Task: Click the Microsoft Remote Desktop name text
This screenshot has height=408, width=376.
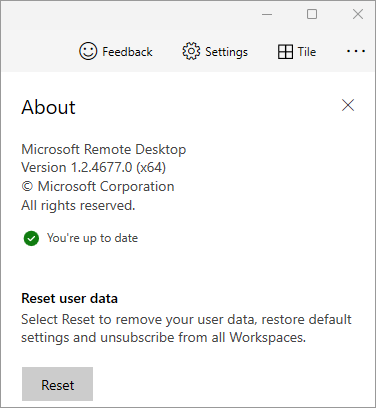Action: click(104, 149)
